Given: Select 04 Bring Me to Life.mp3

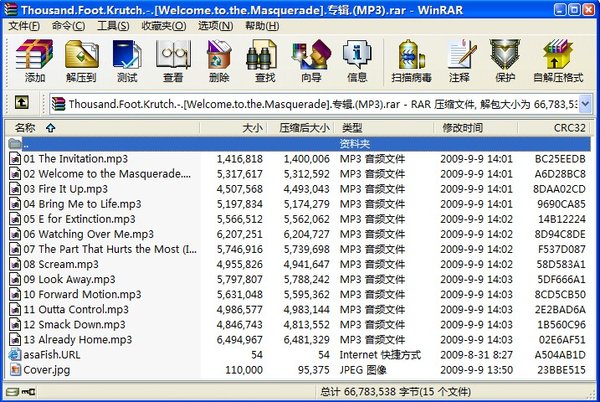Looking at the screenshot, I should coord(82,204).
